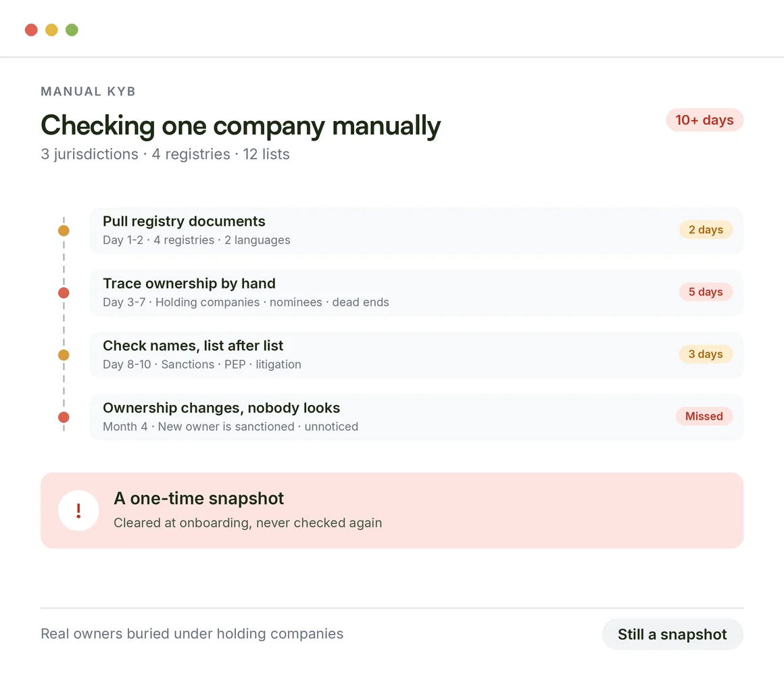Viewport: 784px width, 676px height.
Task: Click the 3 days duration badge
Action: tap(706, 354)
